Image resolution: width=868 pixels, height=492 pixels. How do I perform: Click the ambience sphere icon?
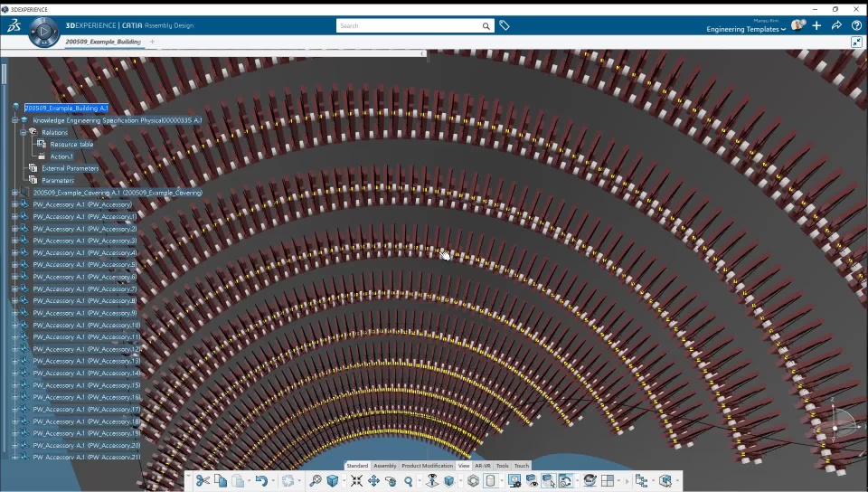590,481
